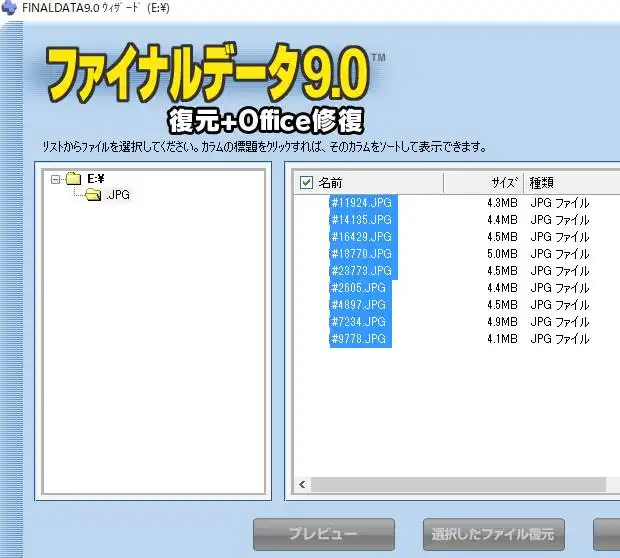Select file #9778.JPG

pyautogui.click(x=360, y=339)
